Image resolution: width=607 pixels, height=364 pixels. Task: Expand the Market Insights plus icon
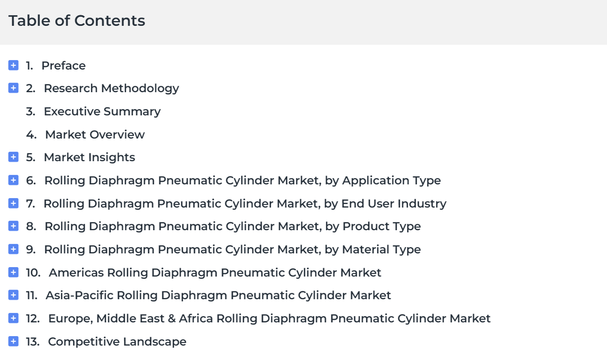pyautogui.click(x=13, y=157)
